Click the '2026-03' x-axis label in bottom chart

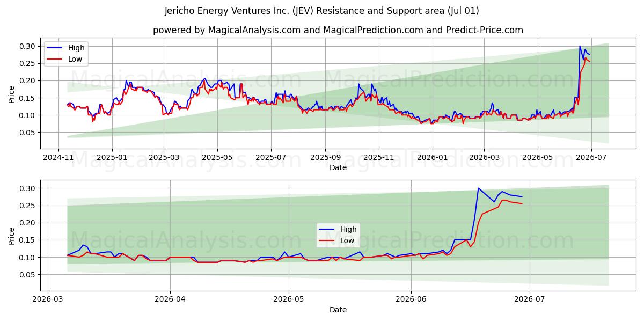[48, 300]
